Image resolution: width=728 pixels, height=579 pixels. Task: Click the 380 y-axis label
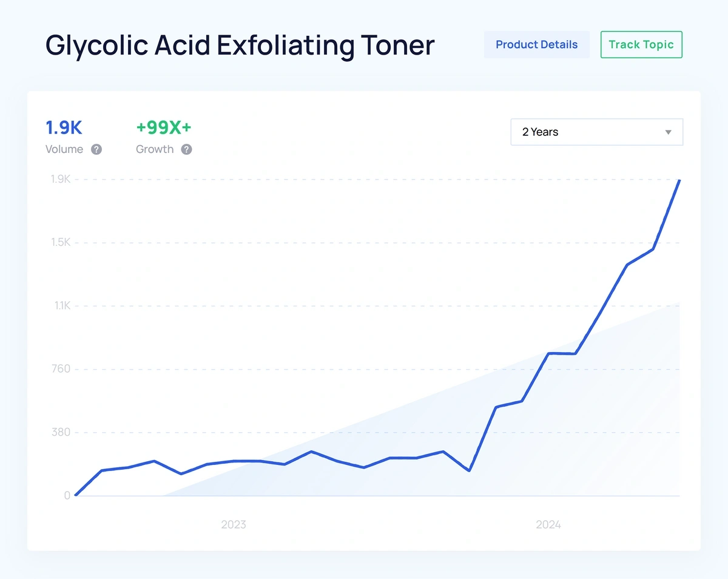coord(61,432)
